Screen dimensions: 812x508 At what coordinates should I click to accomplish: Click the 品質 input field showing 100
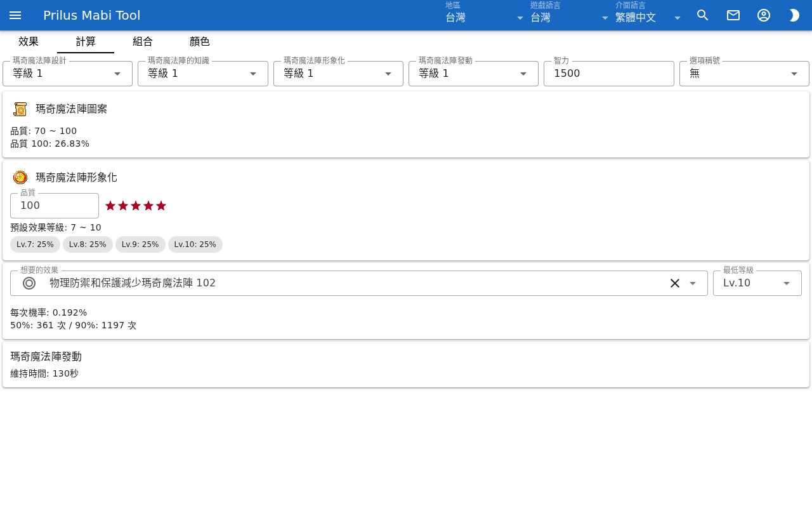coord(55,206)
